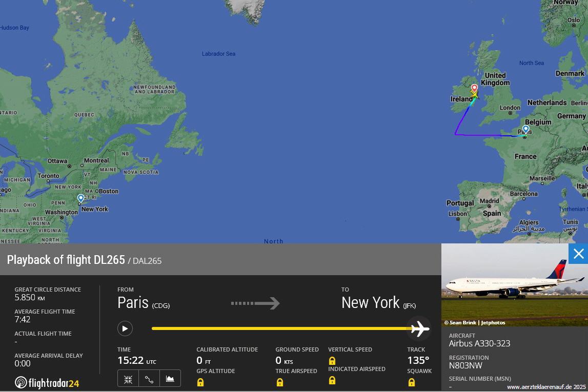Click the Montreal label on the map
Screen dimensions: 588x392
point(96,160)
